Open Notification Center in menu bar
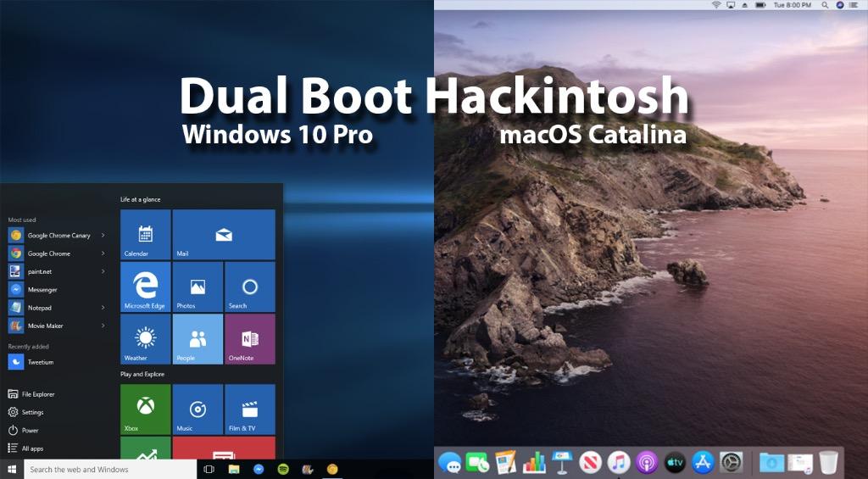The image size is (868, 479). click(x=854, y=4)
